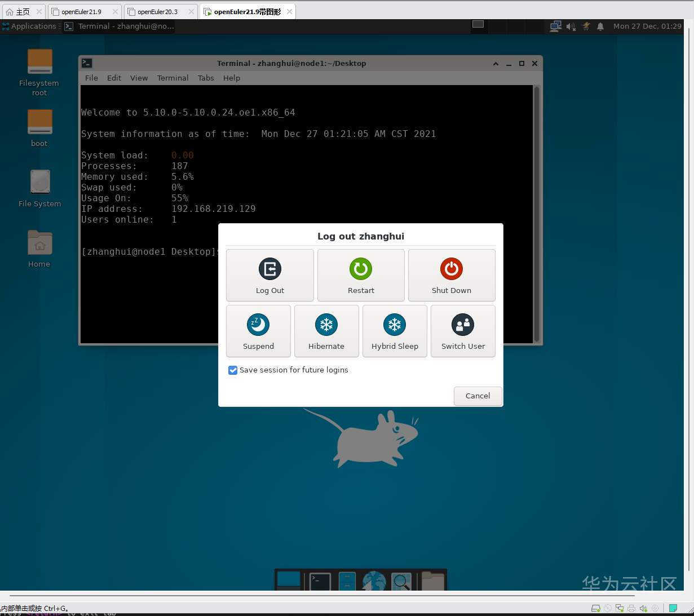Open the Terminal menu in menubar
The height and width of the screenshot is (616, 694).
click(173, 78)
